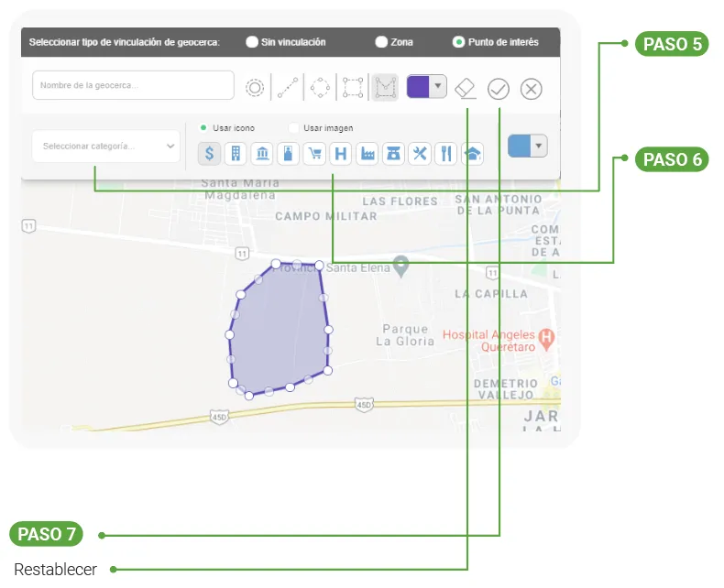Expand the purple geofence color arrow
Image resolution: width=724 pixels, height=588 pixels.
point(438,86)
